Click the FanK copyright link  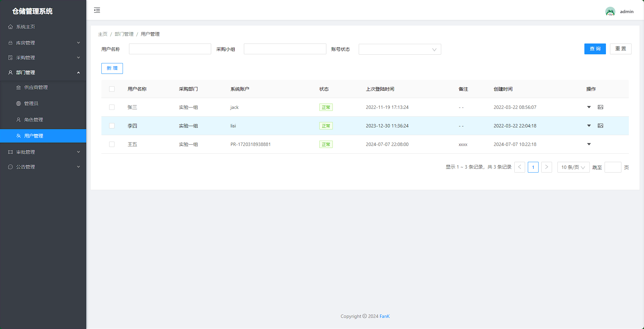pos(384,316)
